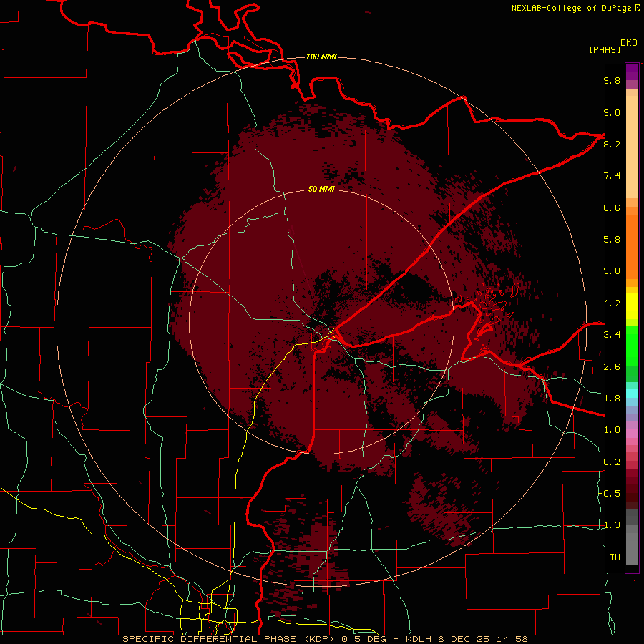The image size is (644, 644).
Task: Select the 8.2 legend value
Action: 612,144
